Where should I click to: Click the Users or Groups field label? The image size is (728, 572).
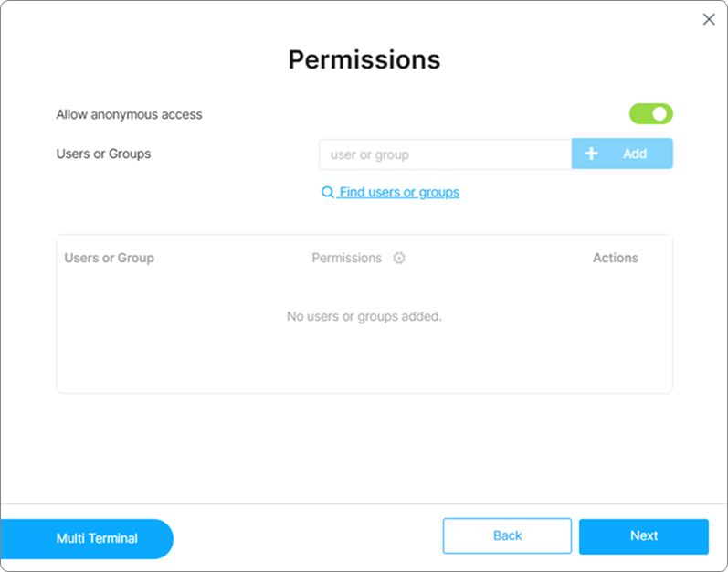pyautogui.click(x=103, y=154)
